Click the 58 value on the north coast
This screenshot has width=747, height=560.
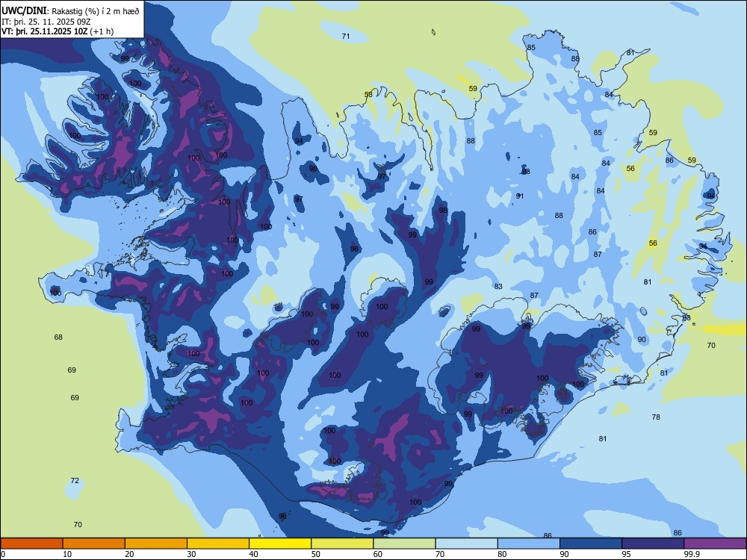[368, 94]
